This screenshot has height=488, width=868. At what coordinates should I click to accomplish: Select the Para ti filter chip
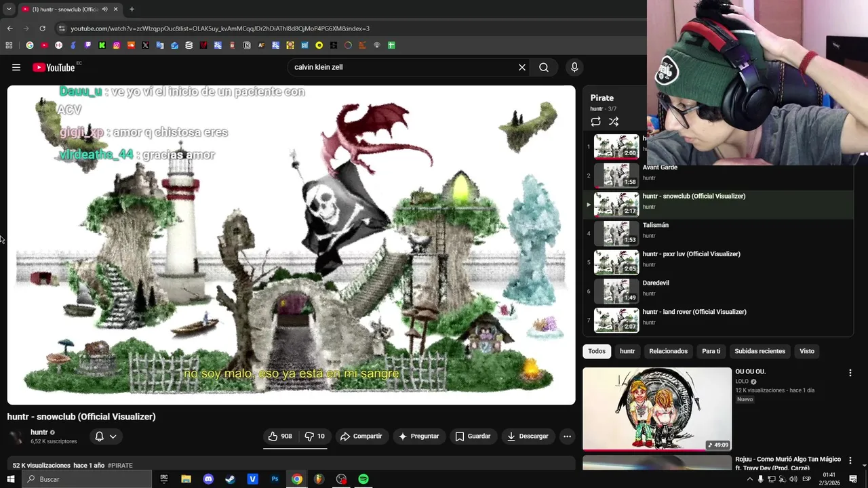(x=711, y=351)
